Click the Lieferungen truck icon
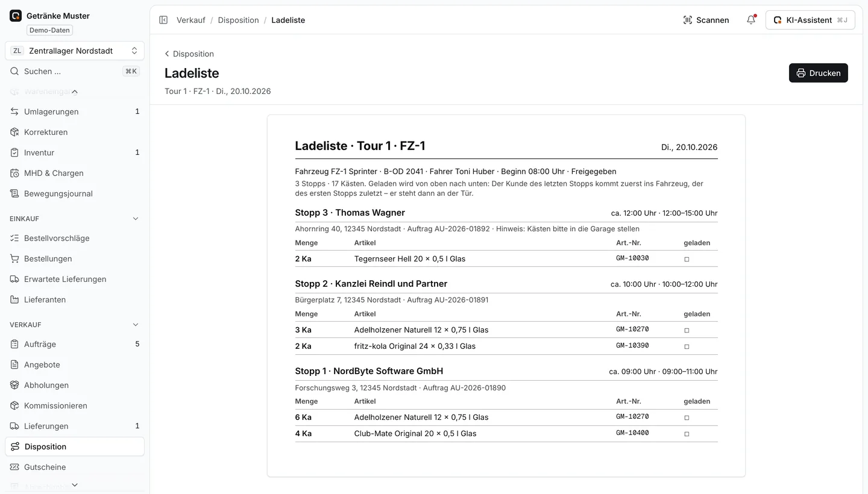Viewport: 868px width, 494px height. point(14,426)
